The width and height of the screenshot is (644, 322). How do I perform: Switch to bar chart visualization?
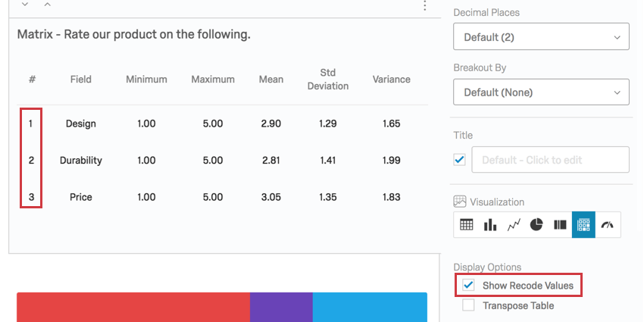490,225
